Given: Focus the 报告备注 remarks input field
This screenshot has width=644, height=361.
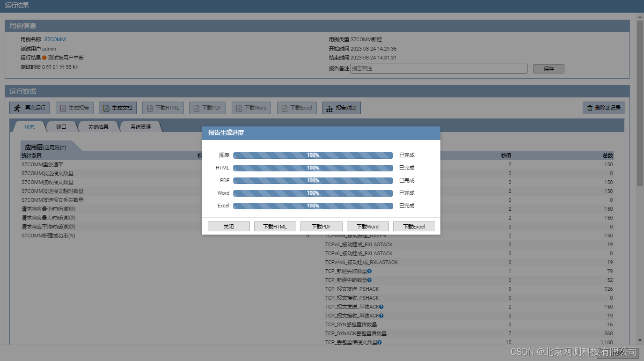Looking at the screenshot, I should [439, 69].
